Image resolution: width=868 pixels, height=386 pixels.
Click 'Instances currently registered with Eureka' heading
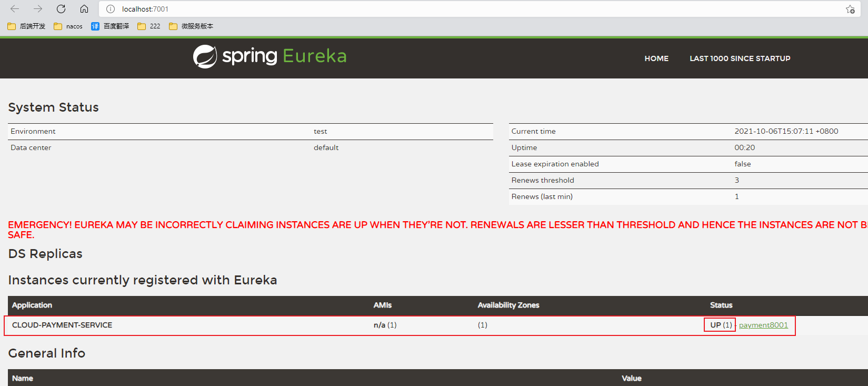(x=143, y=280)
